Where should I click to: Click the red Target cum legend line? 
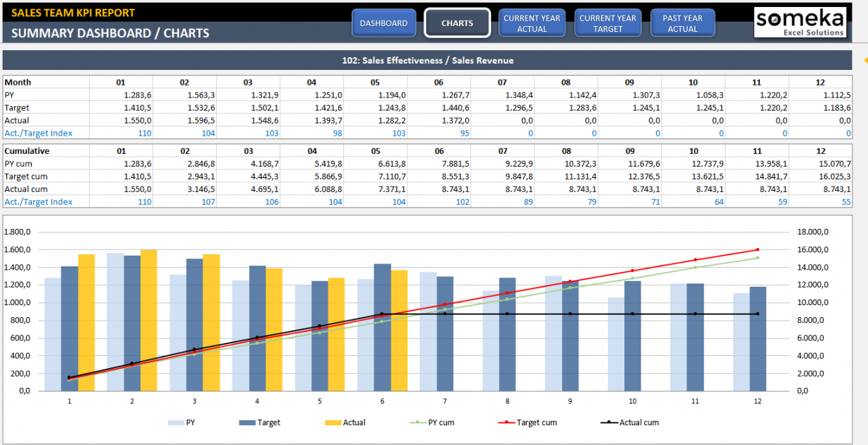point(506,422)
